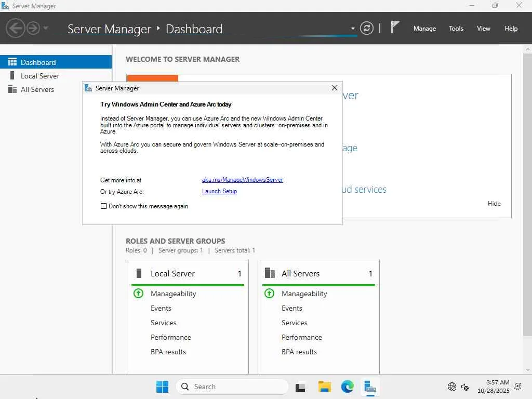This screenshot has width=532, height=399.
Task: Open Events under All Servers tile
Action: click(x=292, y=308)
